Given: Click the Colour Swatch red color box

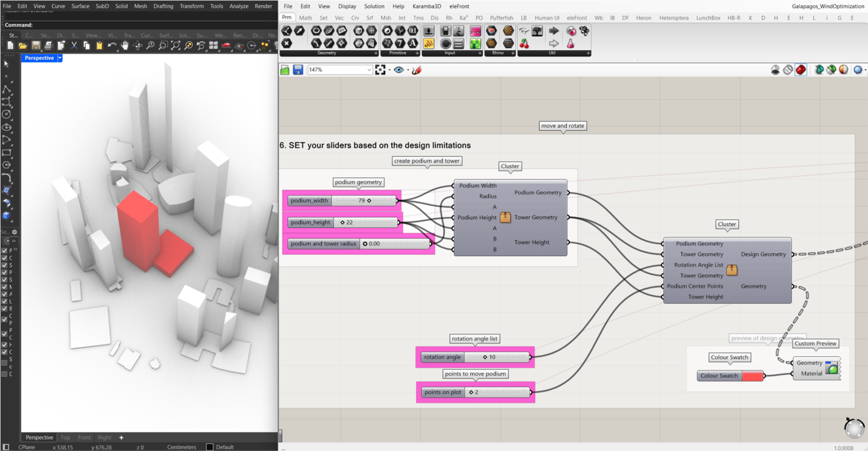Looking at the screenshot, I should pos(752,376).
